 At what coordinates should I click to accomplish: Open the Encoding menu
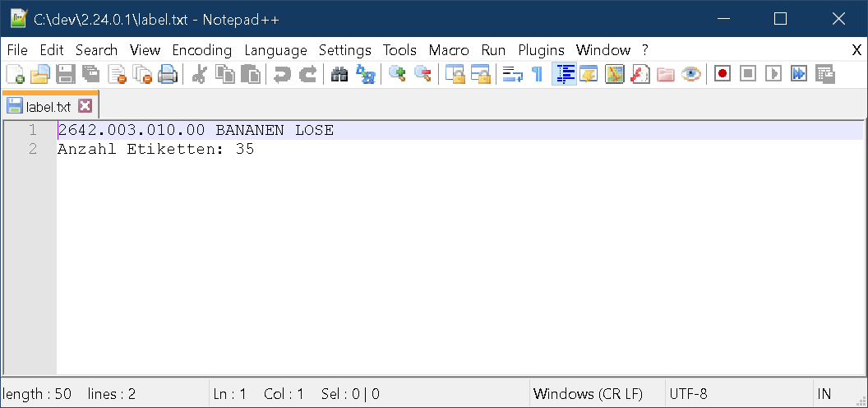[x=201, y=50]
